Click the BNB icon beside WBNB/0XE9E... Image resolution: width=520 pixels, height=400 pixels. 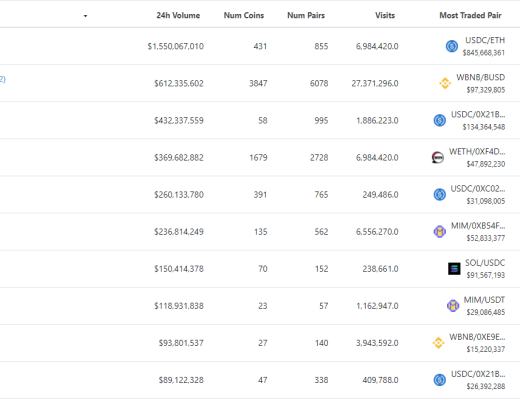point(438,343)
